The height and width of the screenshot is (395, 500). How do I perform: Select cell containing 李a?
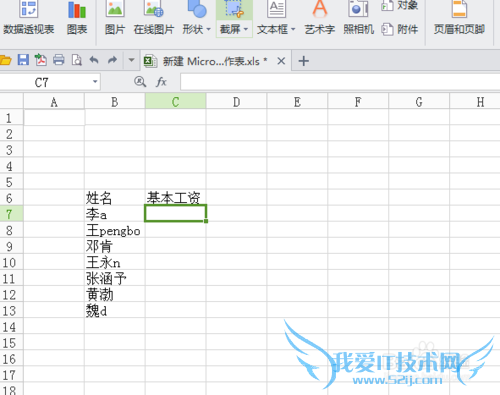click(115, 214)
